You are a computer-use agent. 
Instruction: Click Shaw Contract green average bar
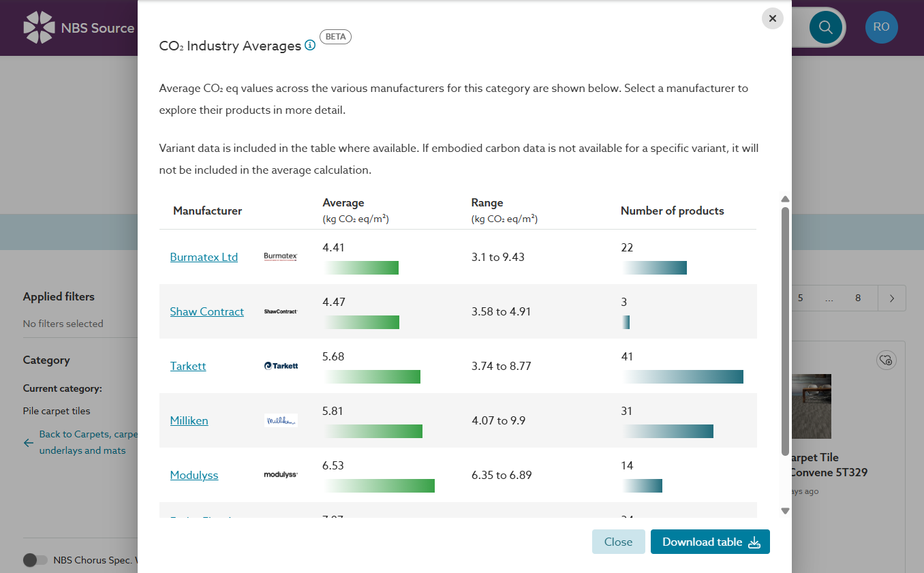361,322
